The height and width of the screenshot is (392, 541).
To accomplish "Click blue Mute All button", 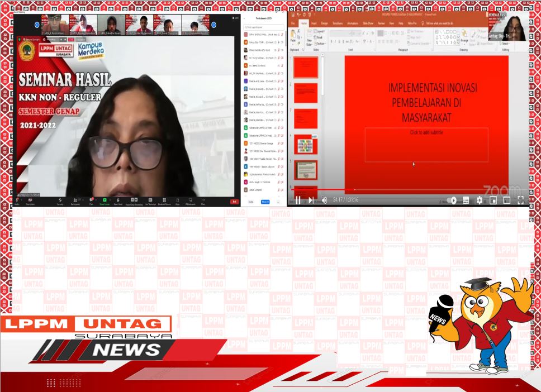I will (265, 202).
